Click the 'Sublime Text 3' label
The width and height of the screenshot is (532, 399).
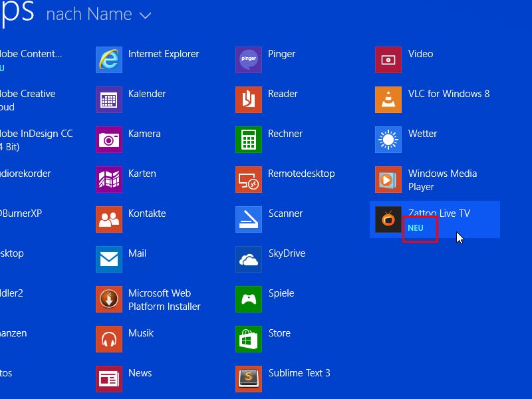coord(299,373)
